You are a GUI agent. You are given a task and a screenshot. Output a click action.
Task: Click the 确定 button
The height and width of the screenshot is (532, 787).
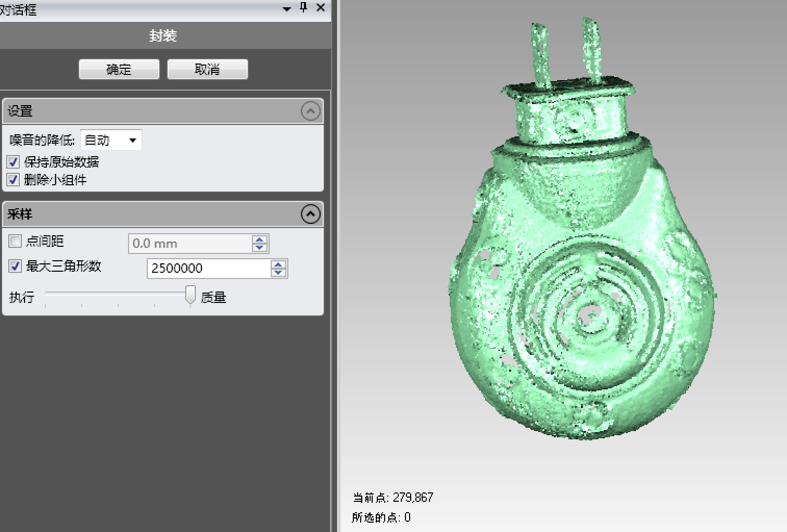click(x=119, y=69)
